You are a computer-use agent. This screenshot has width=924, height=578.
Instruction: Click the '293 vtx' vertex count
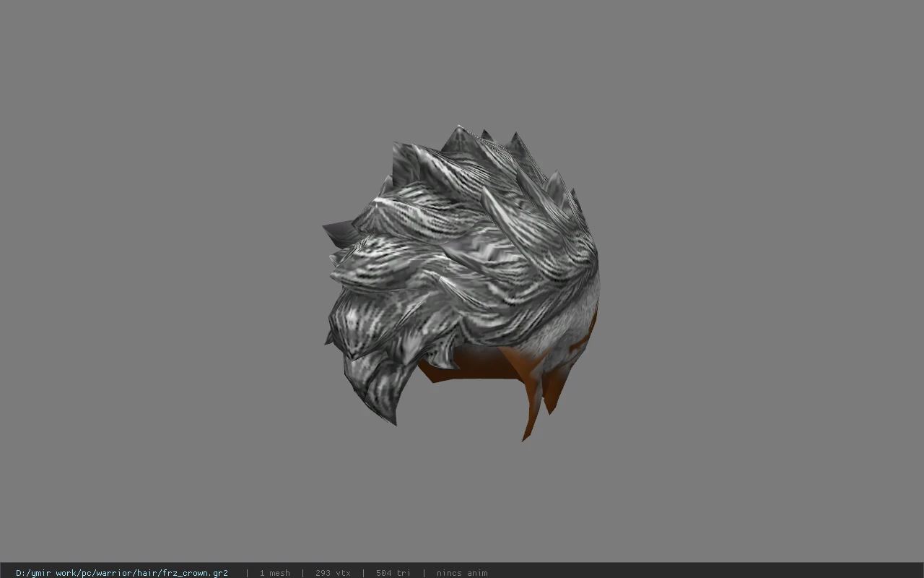[x=333, y=573]
